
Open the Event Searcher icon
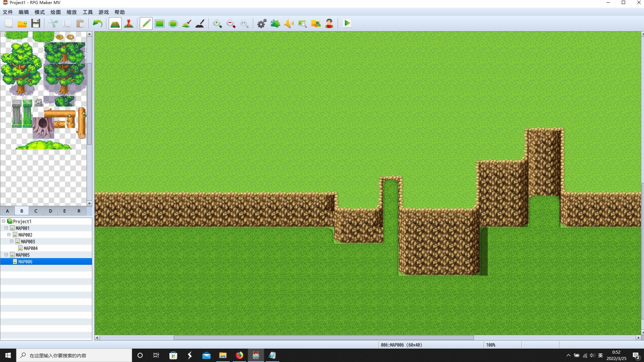point(302,23)
